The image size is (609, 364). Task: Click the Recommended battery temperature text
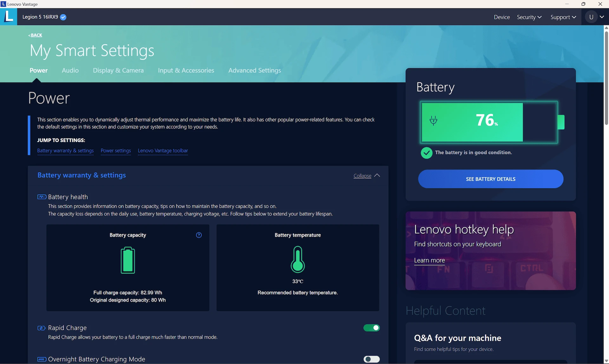tap(298, 293)
